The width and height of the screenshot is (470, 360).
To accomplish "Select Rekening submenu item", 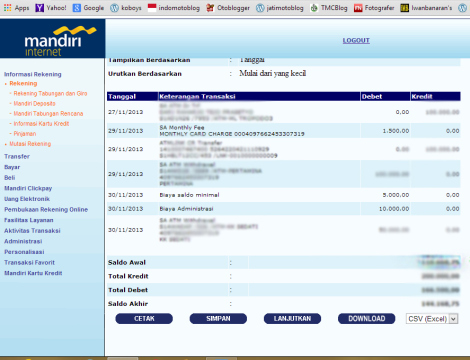I will click(x=23, y=83).
